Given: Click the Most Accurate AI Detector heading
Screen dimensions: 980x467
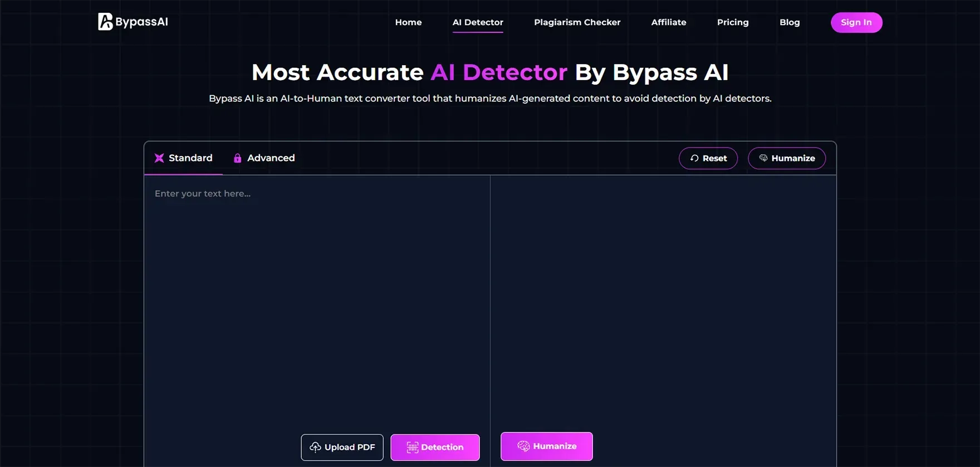Looking at the screenshot, I should click(x=490, y=72).
